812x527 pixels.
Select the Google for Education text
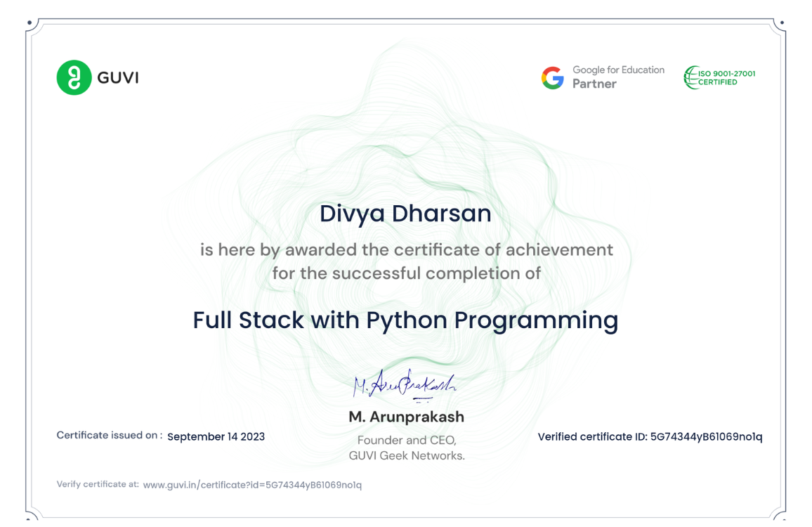point(618,70)
